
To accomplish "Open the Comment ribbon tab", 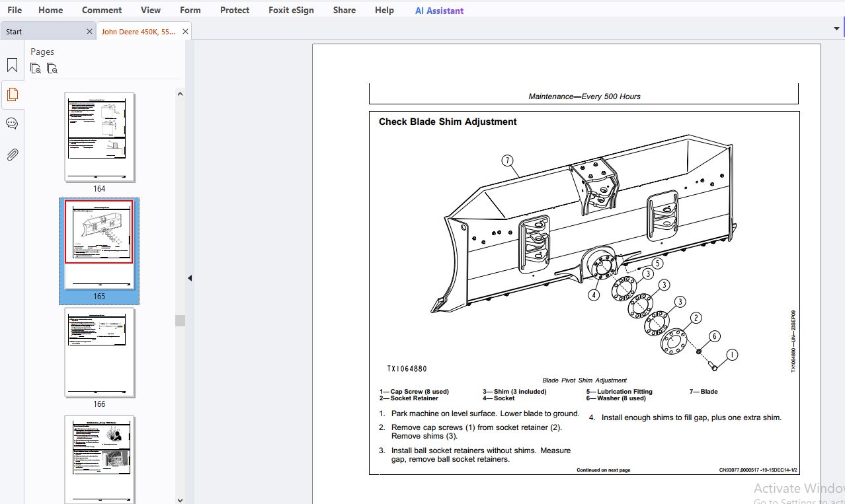I will point(102,10).
